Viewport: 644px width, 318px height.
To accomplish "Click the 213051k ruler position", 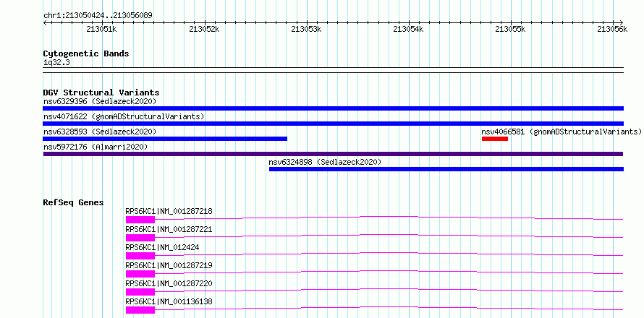I will click(102, 29).
